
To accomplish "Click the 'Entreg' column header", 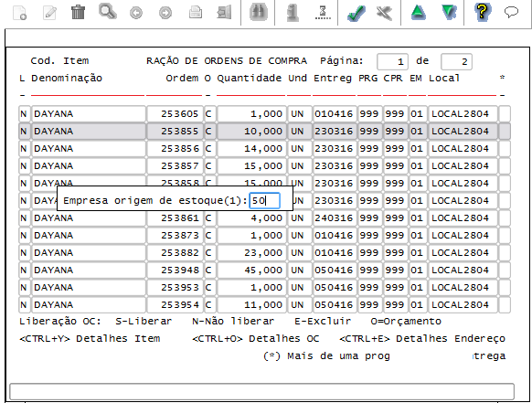I will tap(333, 79).
